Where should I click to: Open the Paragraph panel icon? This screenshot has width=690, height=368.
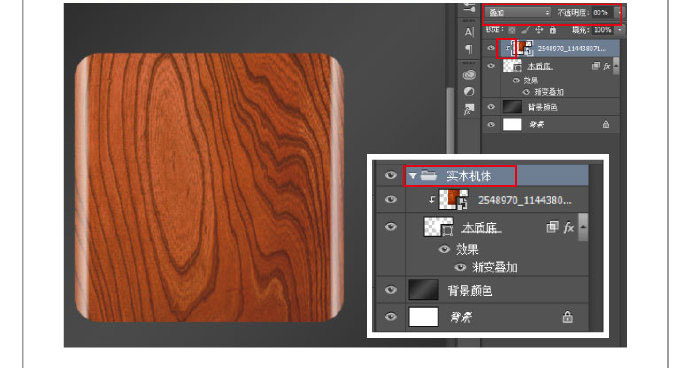coord(469,49)
